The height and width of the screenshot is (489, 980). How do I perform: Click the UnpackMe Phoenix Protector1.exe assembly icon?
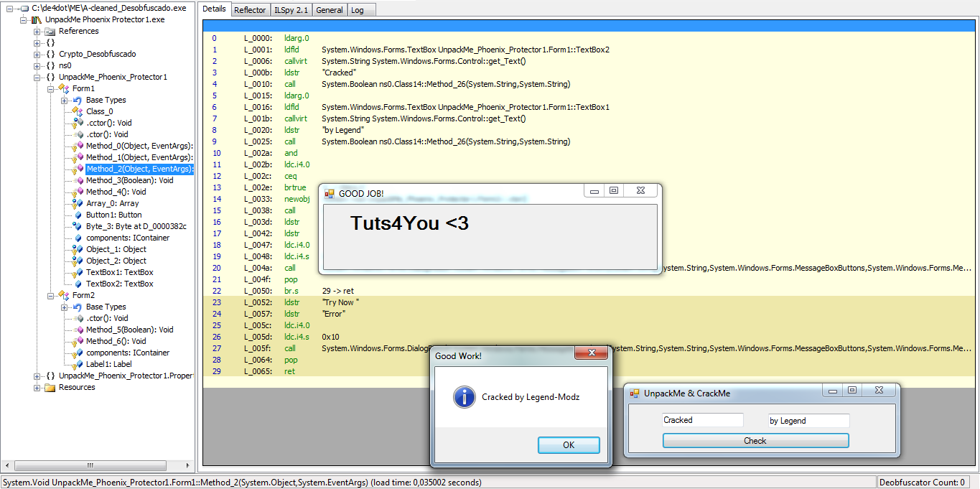click(37, 19)
